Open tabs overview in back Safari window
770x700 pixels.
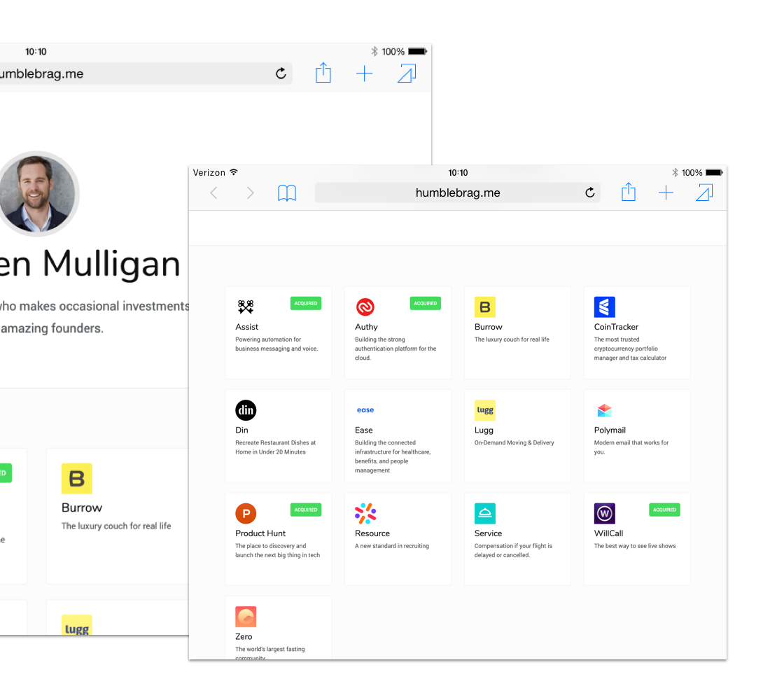tap(407, 73)
